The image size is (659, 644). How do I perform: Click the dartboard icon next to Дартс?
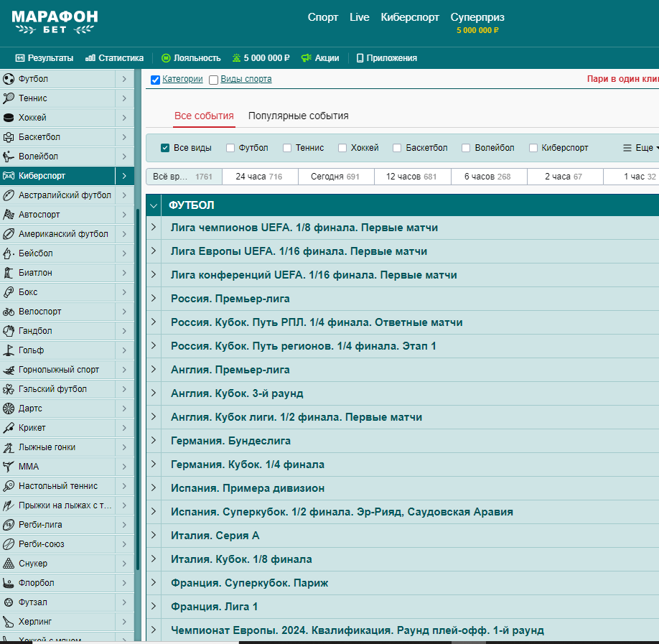[x=9, y=409]
